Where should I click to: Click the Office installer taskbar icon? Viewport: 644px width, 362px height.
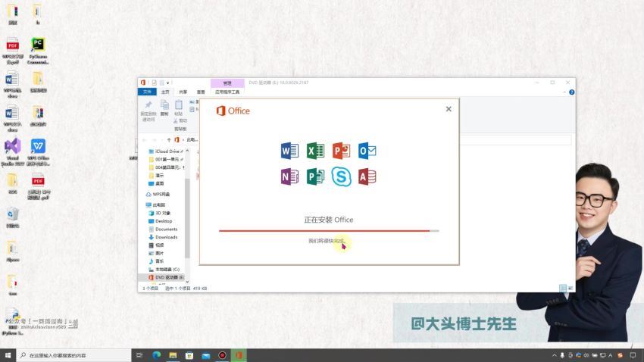click(239, 355)
